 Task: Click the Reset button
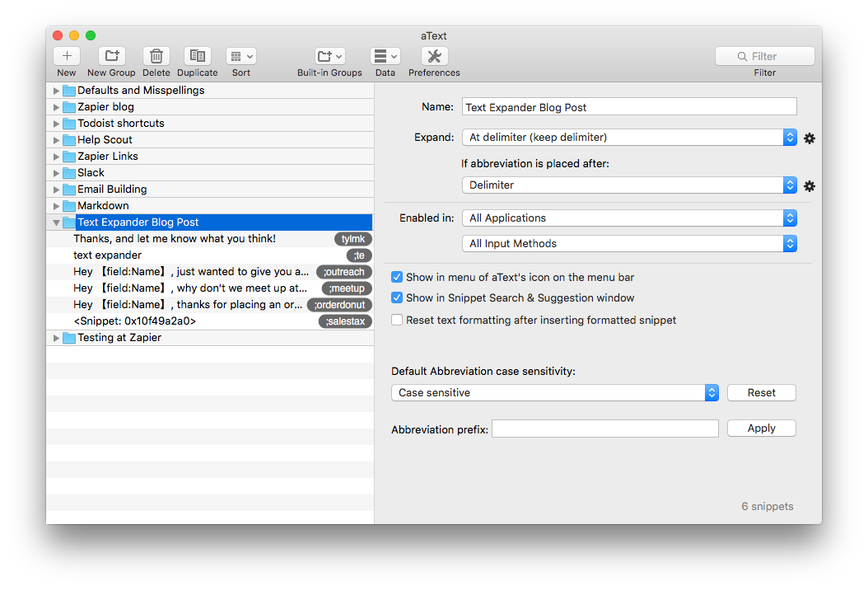761,393
